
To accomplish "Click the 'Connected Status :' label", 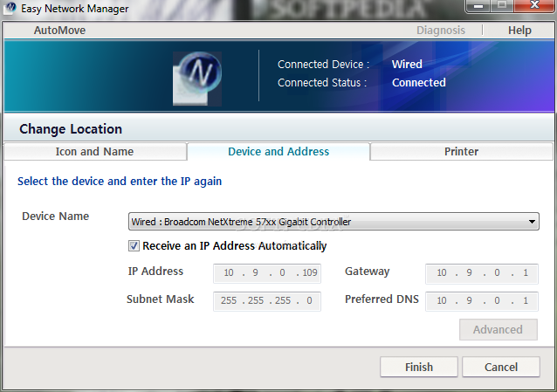I will point(322,82).
